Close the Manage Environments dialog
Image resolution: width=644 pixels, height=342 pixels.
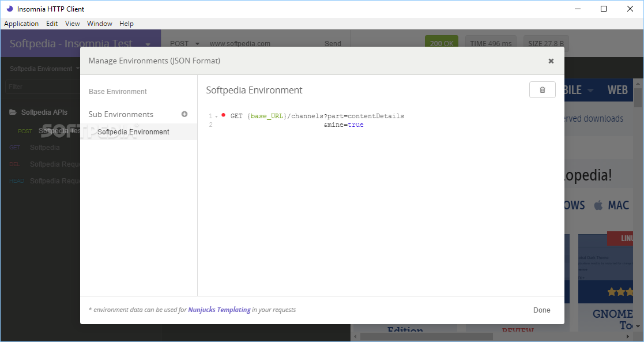pyautogui.click(x=551, y=61)
